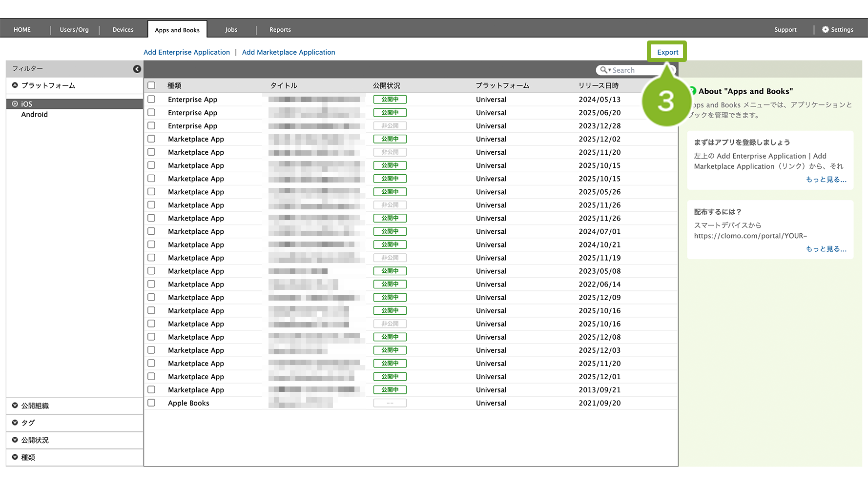Click published status badge in first row
This screenshot has width=868, height=488.
390,100
